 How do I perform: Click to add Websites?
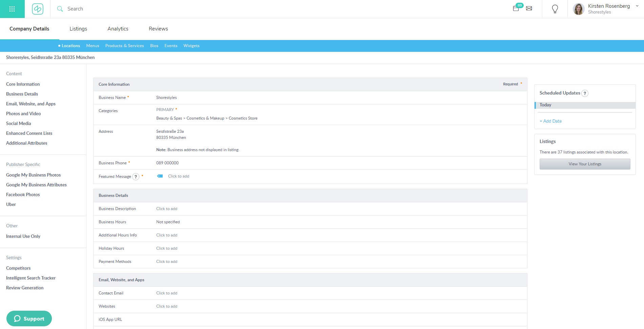click(167, 306)
